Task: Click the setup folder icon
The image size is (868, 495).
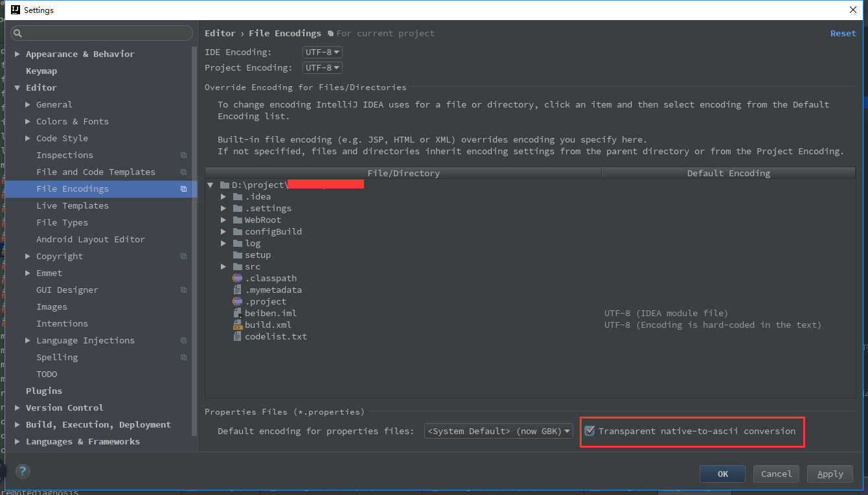Action: coord(238,255)
